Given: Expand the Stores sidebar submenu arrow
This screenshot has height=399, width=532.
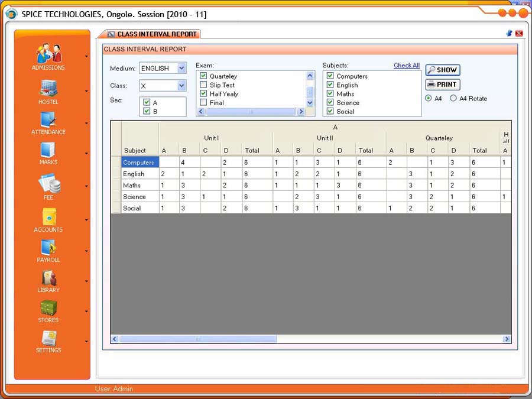Looking at the screenshot, I should [87, 312].
